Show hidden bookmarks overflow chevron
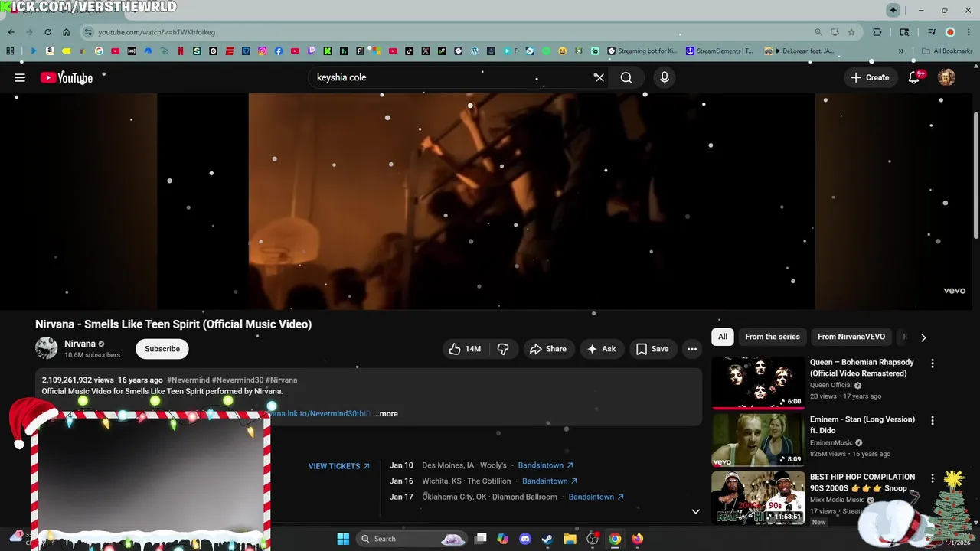Viewport: 980px width, 551px height. [901, 51]
